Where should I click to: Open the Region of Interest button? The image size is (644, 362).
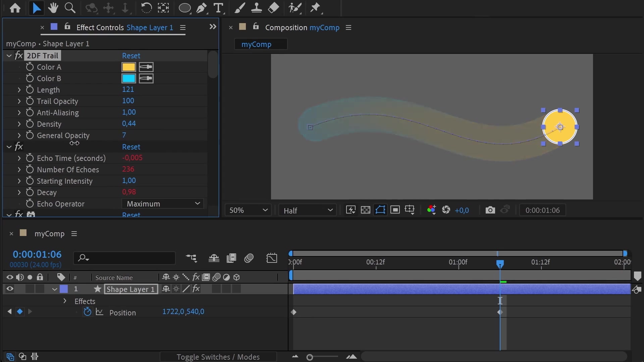pos(395,210)
